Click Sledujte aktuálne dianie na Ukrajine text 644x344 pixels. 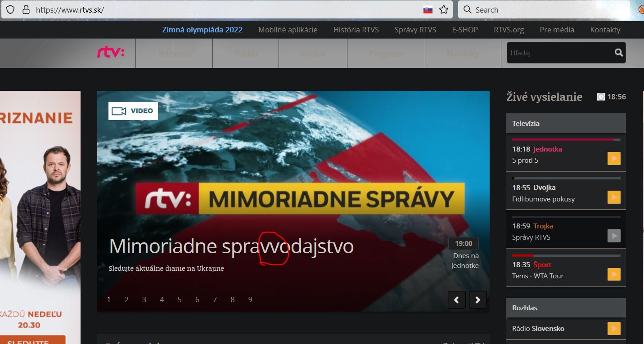pyautogui.click(x=166, y=268)
